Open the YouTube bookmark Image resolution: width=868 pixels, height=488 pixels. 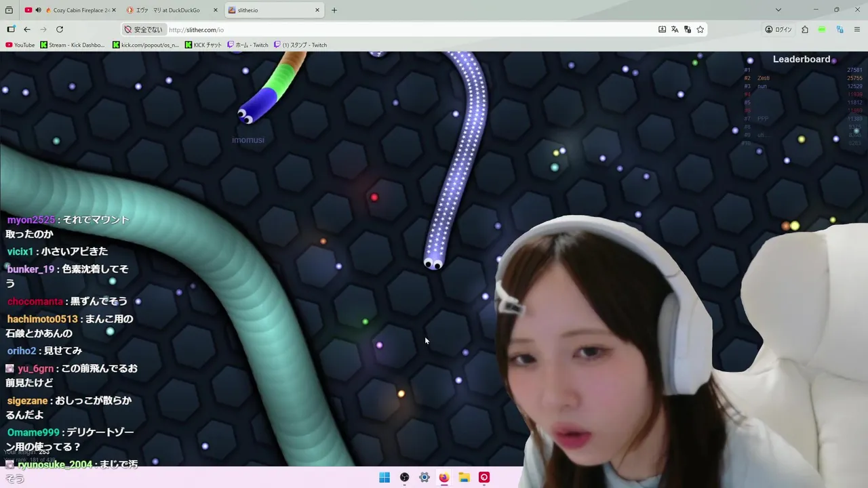(x=20, y=45)
